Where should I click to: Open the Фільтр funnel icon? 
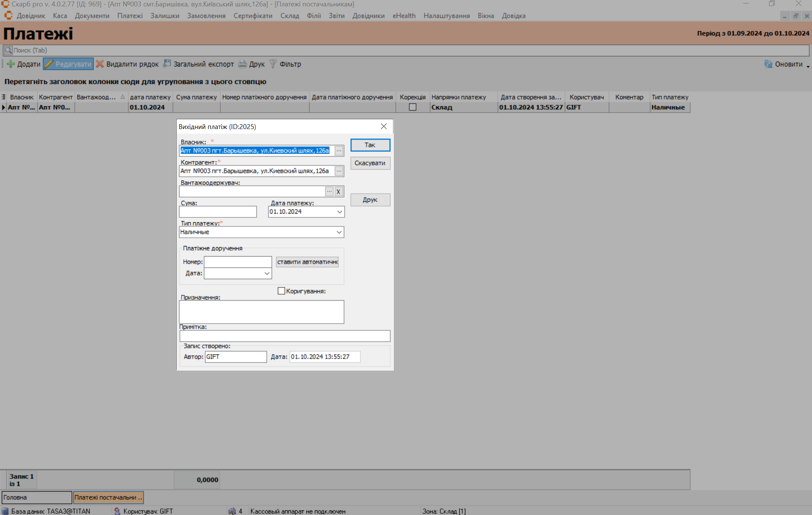[273, 64]
